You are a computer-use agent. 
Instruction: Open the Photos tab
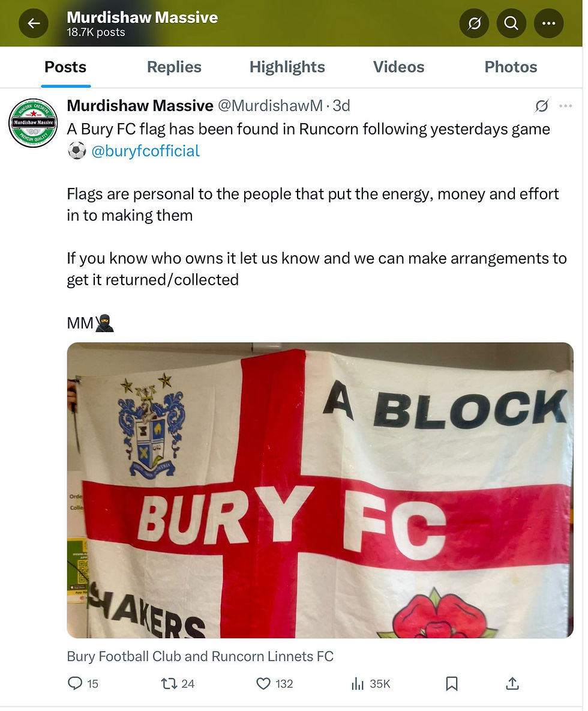tap(511, 67)
